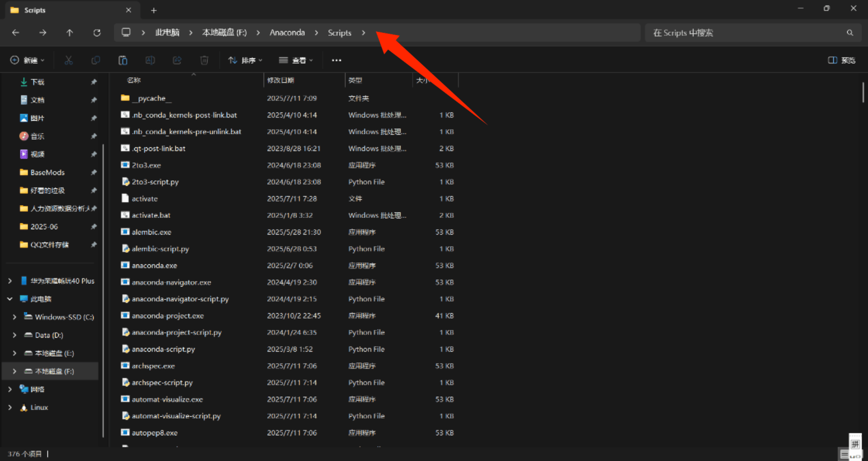Select the Scripts tab
The height and width of the screenshot is (461, 868).
tap(72, 10)
